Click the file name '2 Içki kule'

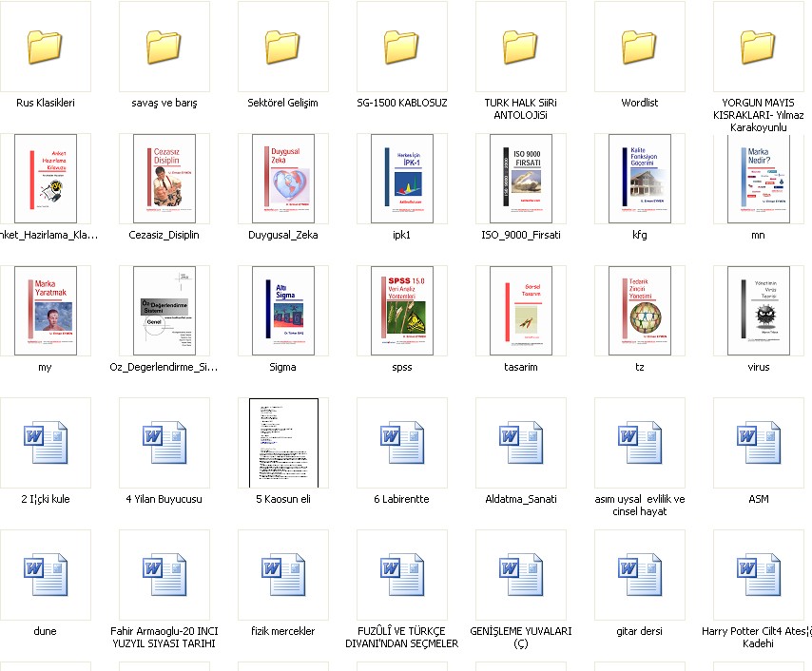click(x=45, y=499)
